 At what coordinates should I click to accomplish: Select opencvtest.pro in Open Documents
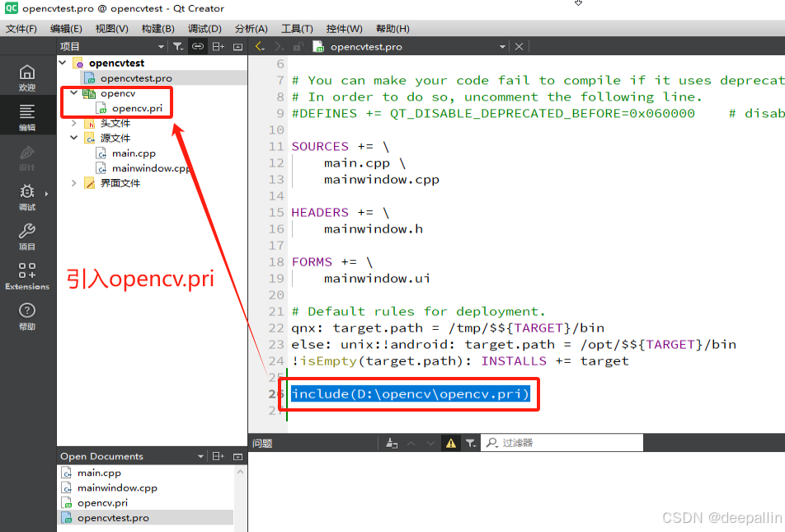(x=146, y=518)
